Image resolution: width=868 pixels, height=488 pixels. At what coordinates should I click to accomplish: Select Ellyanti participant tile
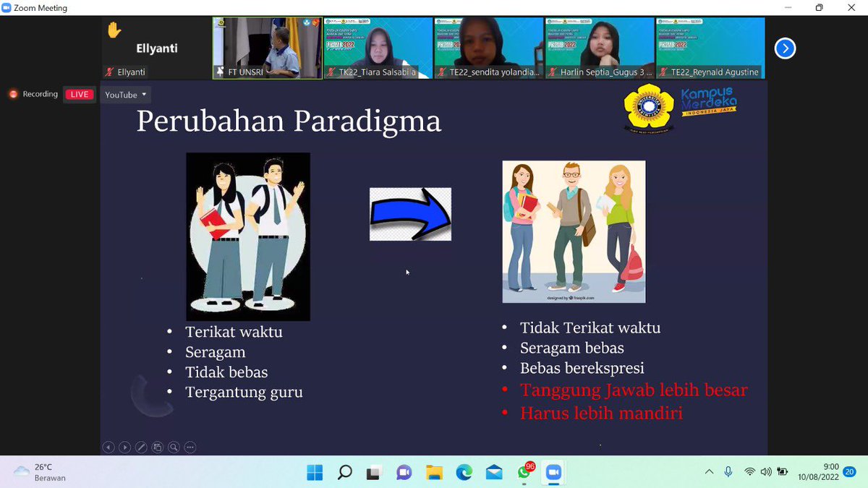click(156, 48)
